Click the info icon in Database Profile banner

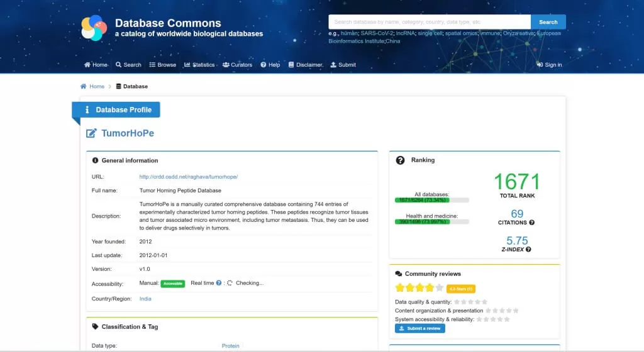click(x=87, y=109)
